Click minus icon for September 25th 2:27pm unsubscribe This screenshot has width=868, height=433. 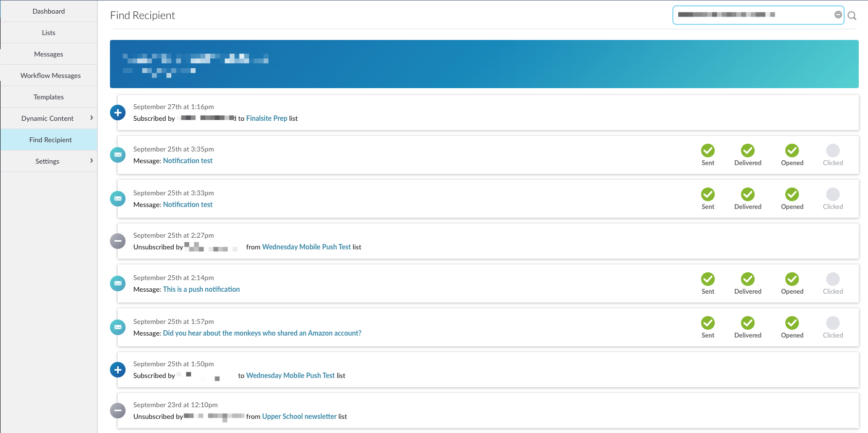tap(118, 241)
